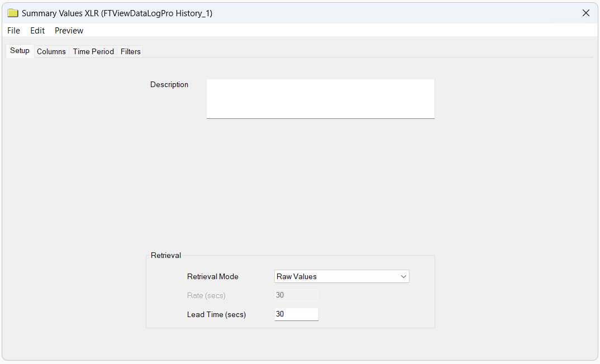Viewport: 600px width, 364px height.
Task: Go to the Filters tab
Action: [x=131, y=51]
